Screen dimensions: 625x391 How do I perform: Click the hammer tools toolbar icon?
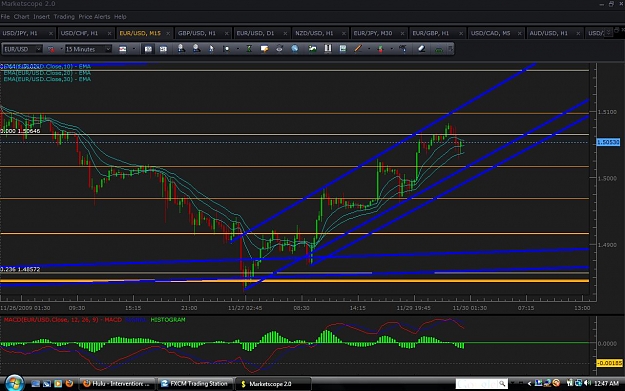pos(403,49)
